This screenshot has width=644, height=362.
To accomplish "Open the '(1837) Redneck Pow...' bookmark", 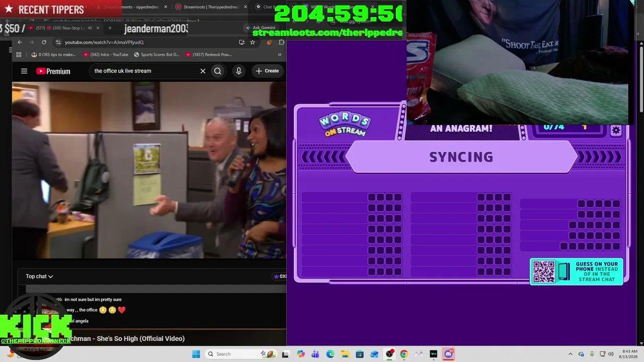I will point(208,54).
